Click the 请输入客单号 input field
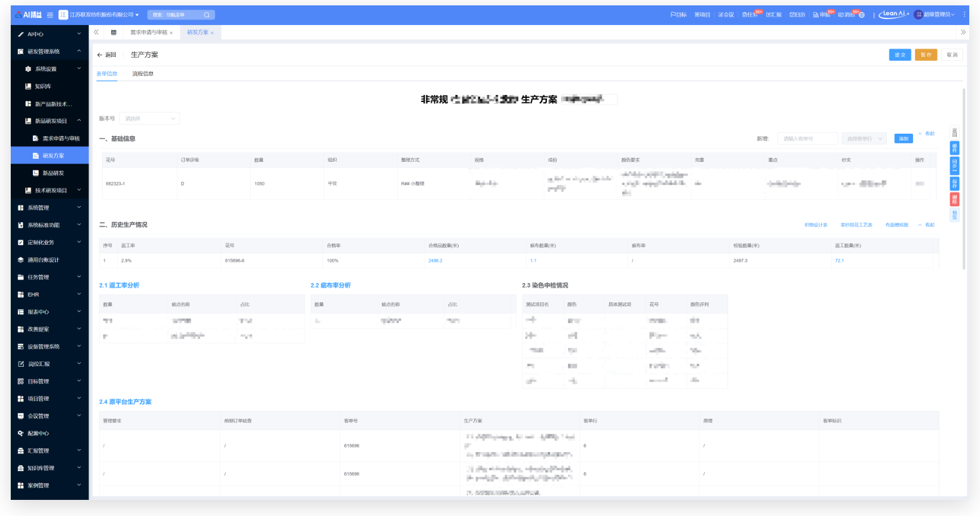Viewport: 980px width, 516px height. (x=807, y=139)
